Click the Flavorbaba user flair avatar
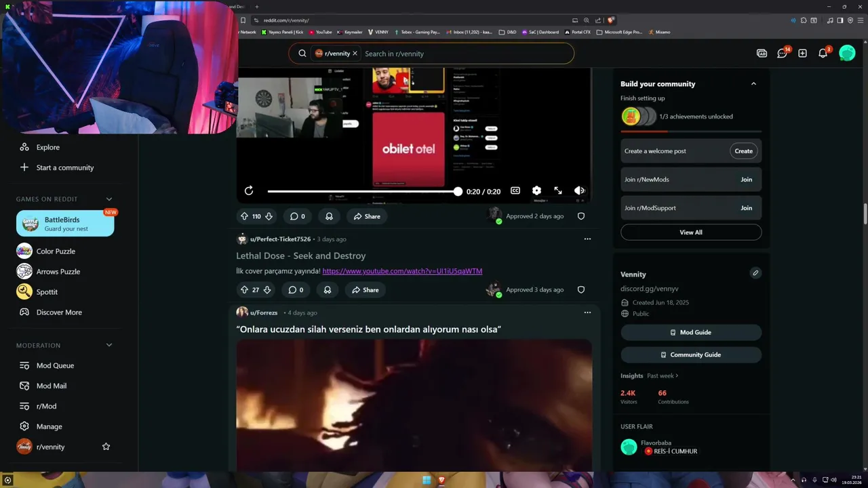The width and height of the screenshot is (868, 488). point(629,447)
